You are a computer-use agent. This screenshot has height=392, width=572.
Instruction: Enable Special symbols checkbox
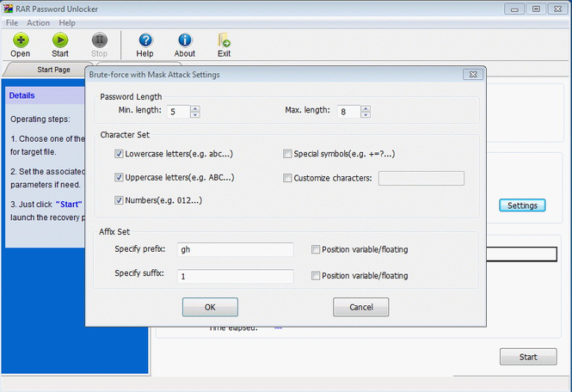[287, 154]
